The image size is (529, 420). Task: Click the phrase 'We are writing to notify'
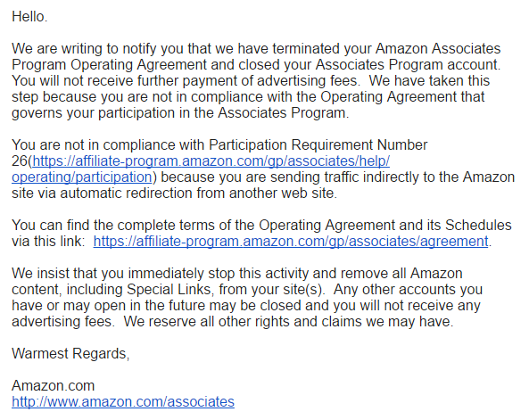(x=85, y=48)
